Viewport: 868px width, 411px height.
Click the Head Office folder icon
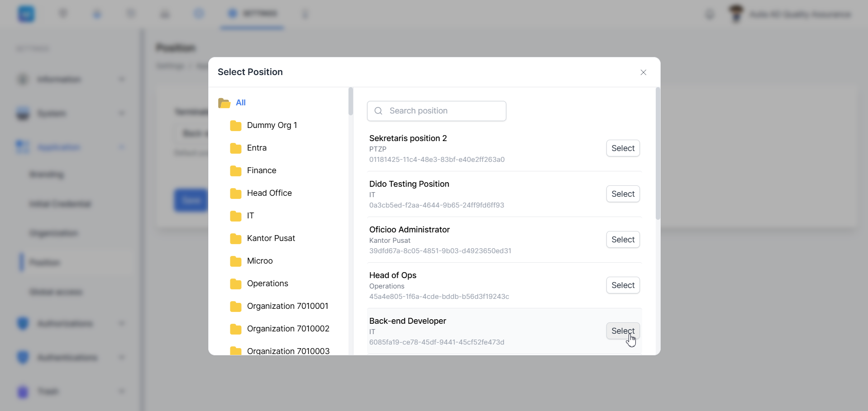pyautogui.click(x=236, y=194)
